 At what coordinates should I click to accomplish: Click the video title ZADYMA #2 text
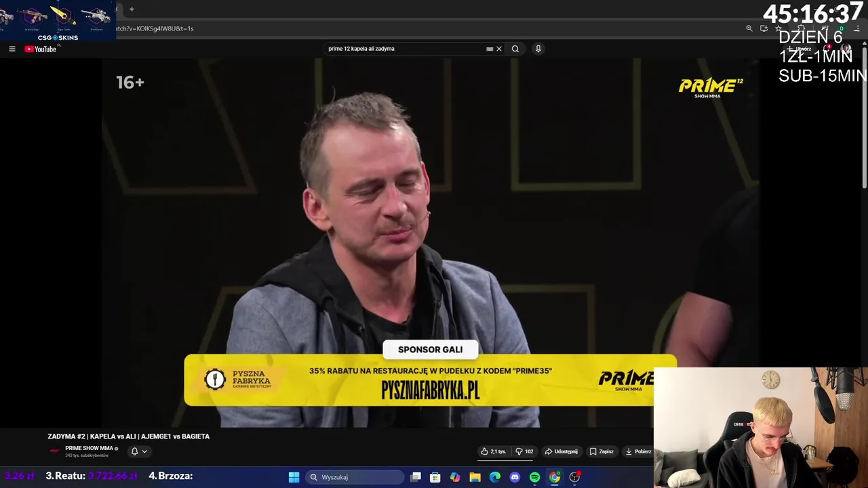point(128,436)
